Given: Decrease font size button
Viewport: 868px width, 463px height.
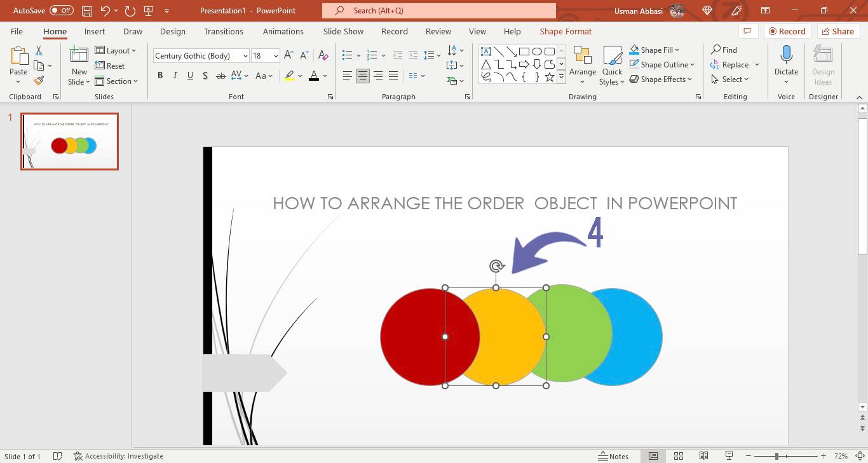Looking at the screenshot, I should pos(303,55).
